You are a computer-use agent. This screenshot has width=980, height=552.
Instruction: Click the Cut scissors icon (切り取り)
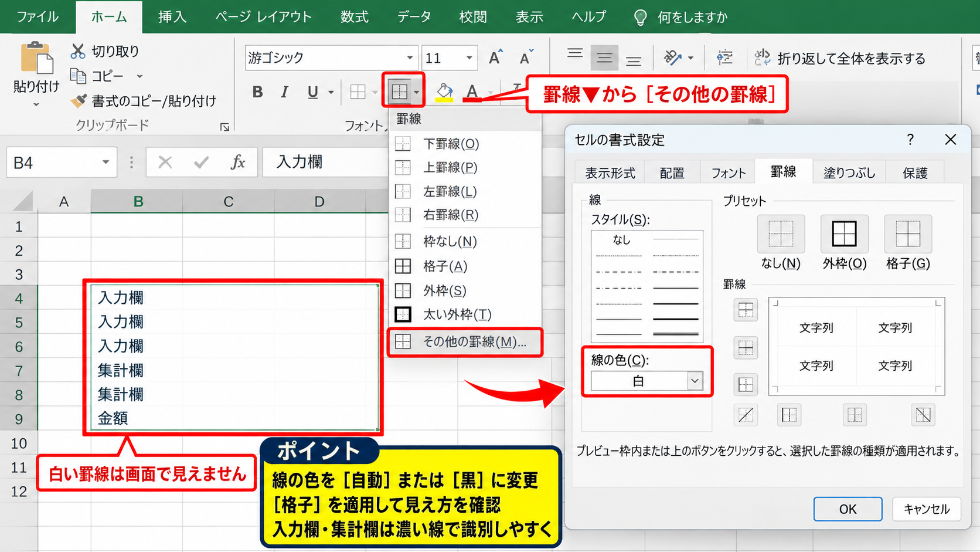point(78,51)
